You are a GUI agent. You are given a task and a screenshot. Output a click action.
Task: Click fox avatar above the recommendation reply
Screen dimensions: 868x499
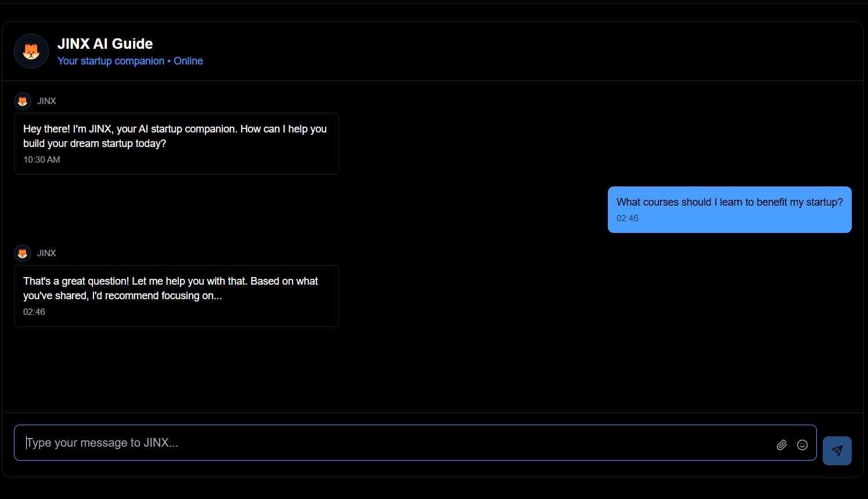[23, 253]
